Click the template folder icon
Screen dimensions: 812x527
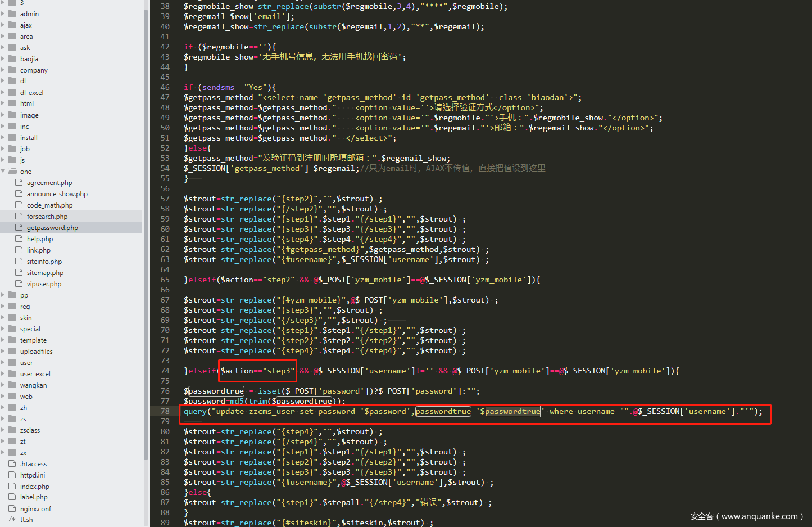click(x=12, y=340)
